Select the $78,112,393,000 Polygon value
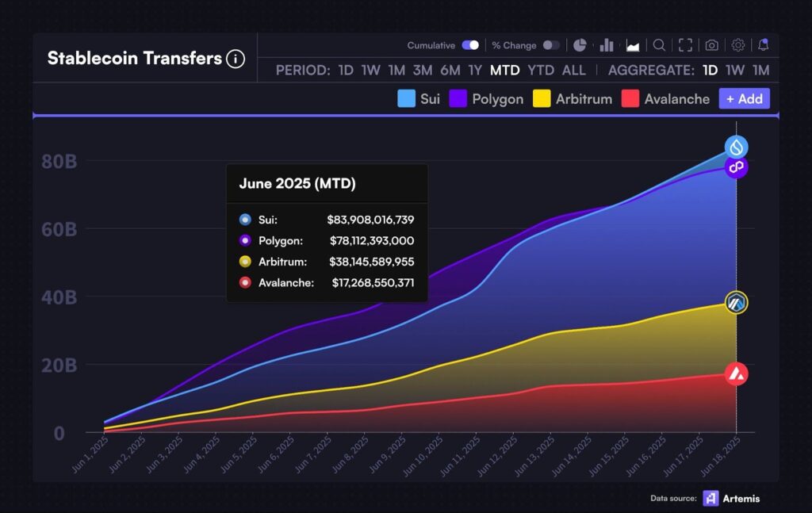Screen dimensions: 812x513 (372, 241)
